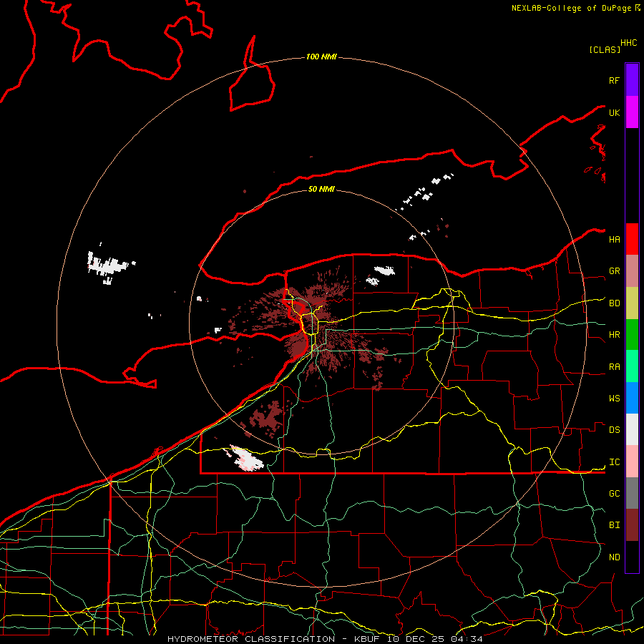The image size is (644, 644).
Task: Click the BI legend label
Action: (615, 525)
